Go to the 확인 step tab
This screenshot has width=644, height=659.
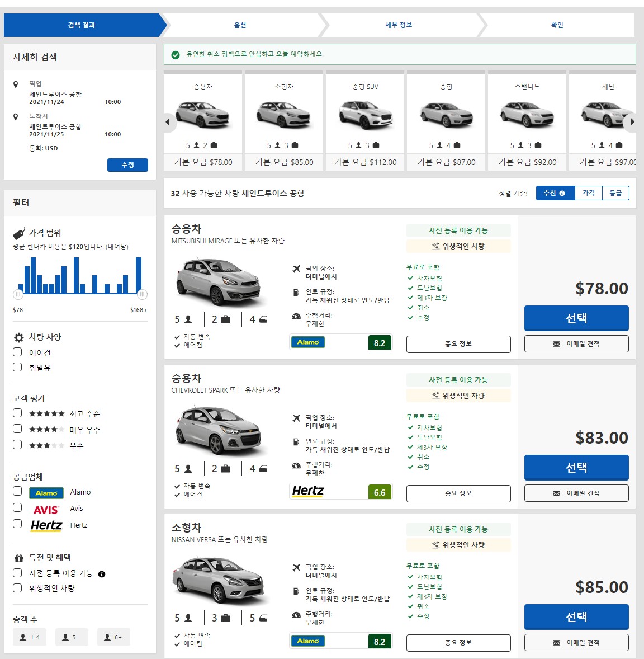click(x=557, y=25)
